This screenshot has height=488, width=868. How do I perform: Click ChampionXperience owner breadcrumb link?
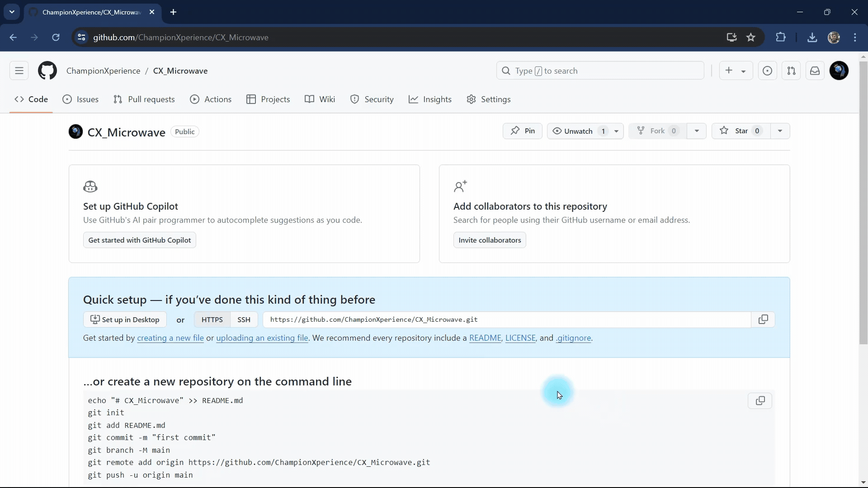coord(103,71)
